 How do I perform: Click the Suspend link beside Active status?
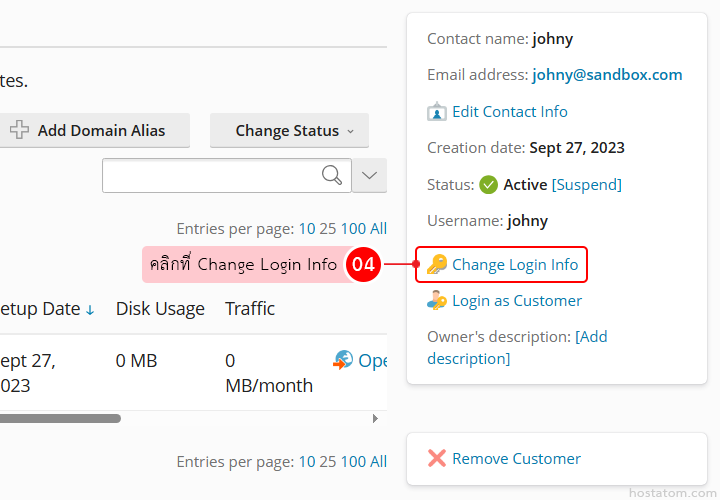[x=587, y=185]
